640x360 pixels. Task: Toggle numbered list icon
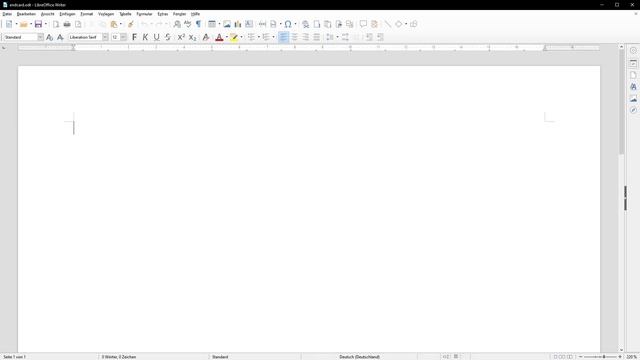tap(266, 37)
